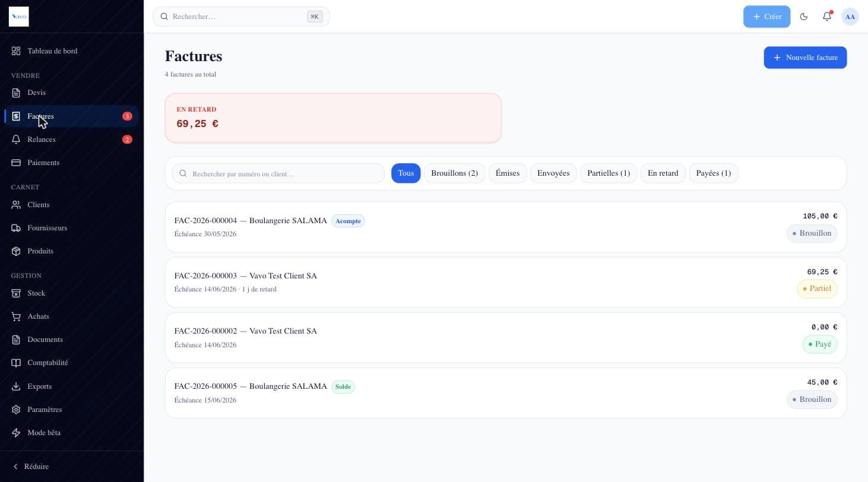Focus the invoice number search field
Image resolution: width=868 pixels, height=482 pixels.
click(278, 173)
